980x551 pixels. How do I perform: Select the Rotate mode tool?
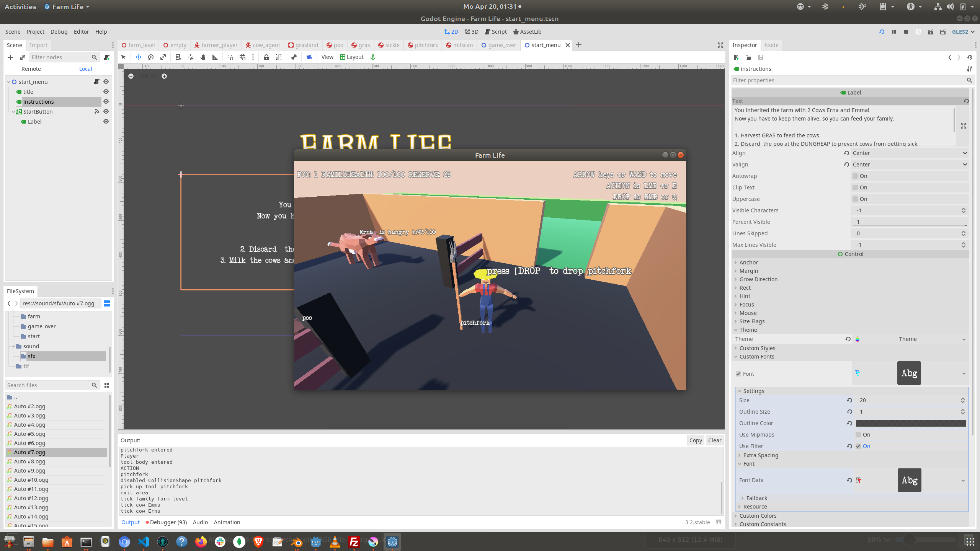point(151,57)
